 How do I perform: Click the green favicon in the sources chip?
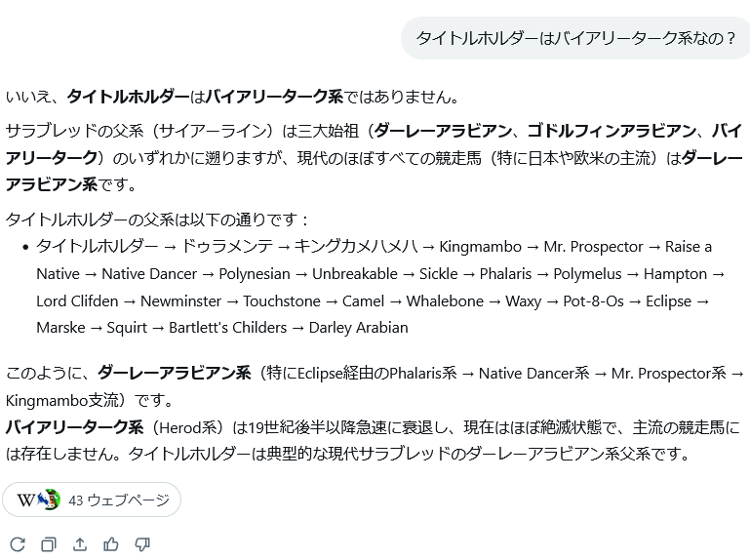(x=50, y=500)
